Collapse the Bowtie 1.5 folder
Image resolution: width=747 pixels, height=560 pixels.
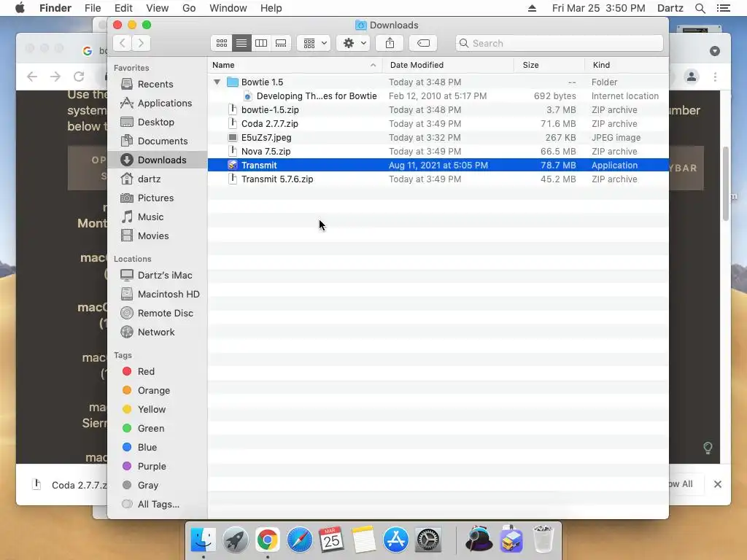(x=217, y=82)
